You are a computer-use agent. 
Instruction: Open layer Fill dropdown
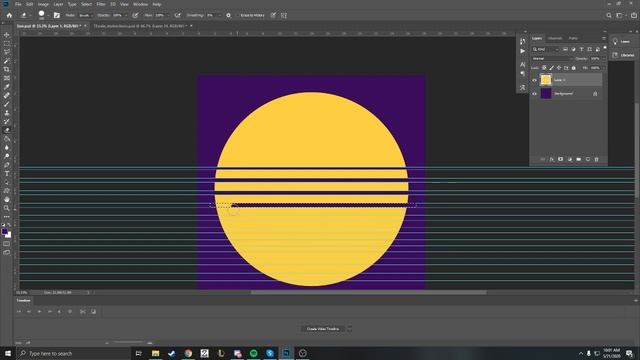(x=604, y=68)
